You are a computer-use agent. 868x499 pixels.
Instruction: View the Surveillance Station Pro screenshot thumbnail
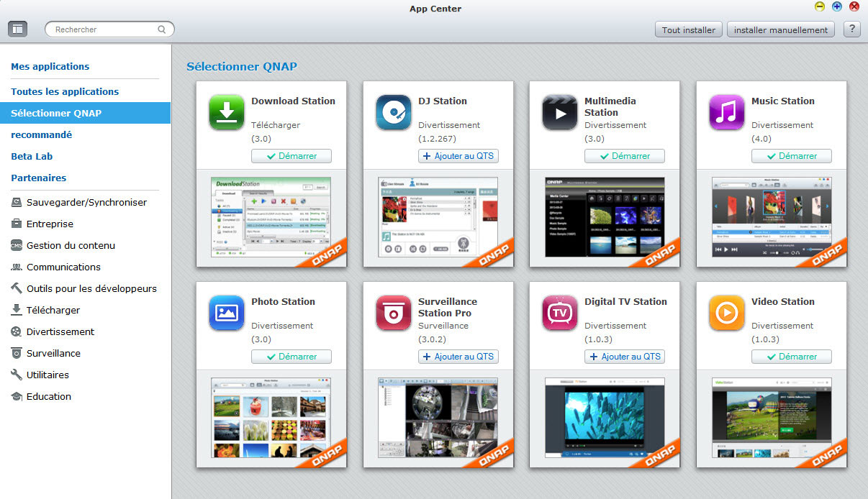pyautogui.click(x=438, y=418)
